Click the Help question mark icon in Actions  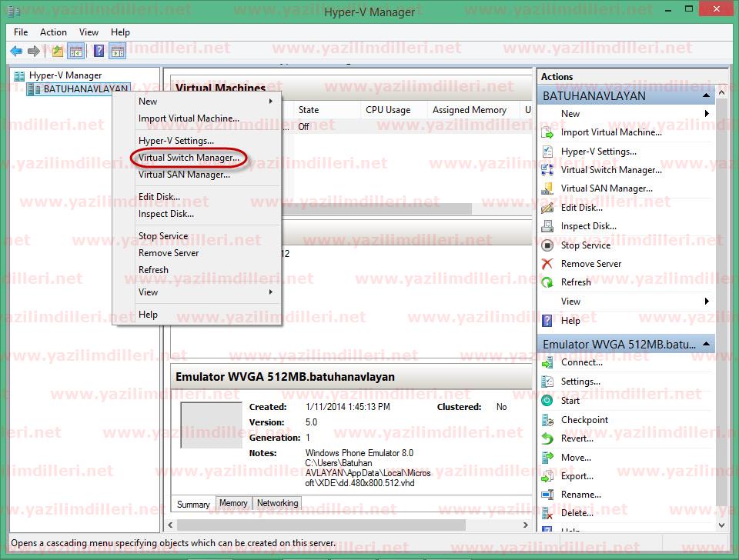coord(547,321)
